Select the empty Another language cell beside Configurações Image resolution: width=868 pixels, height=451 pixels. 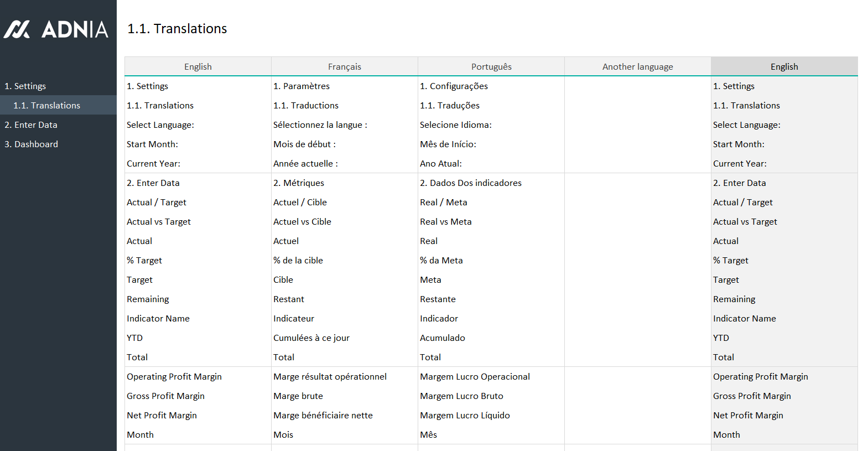[x=637, y=86]
